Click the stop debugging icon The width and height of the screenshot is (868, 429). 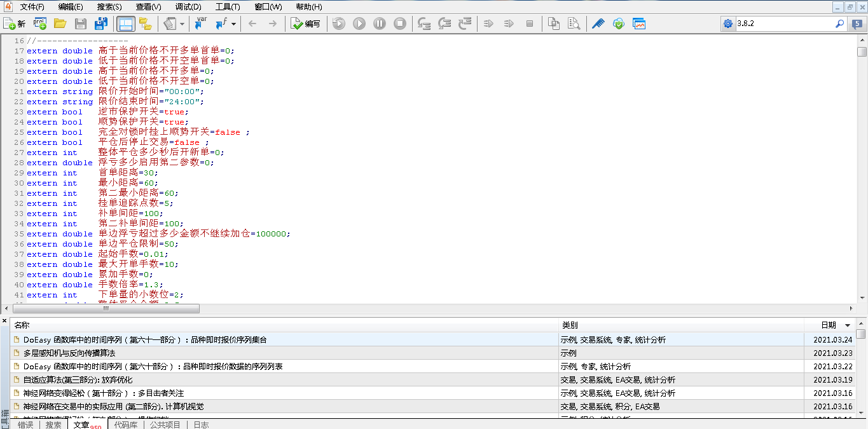(x=400, y=24)
